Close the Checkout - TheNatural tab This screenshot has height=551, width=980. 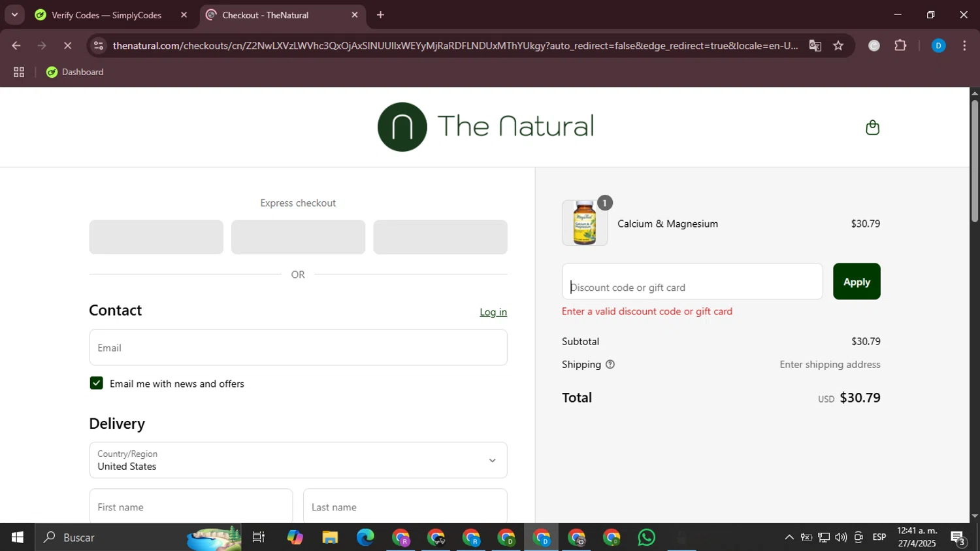pyautogui.click(x=355, y=15)
